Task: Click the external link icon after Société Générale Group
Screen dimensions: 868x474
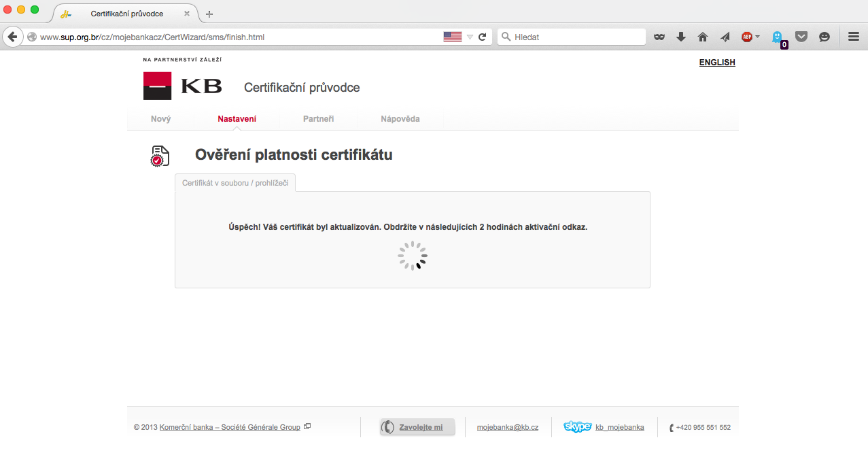Action: 307,426
